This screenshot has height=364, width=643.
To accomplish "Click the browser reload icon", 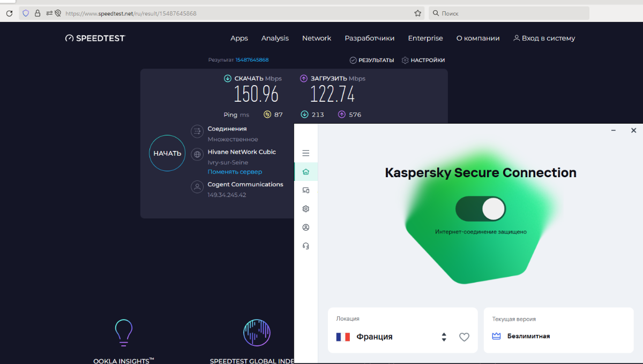I will point(9,13).
